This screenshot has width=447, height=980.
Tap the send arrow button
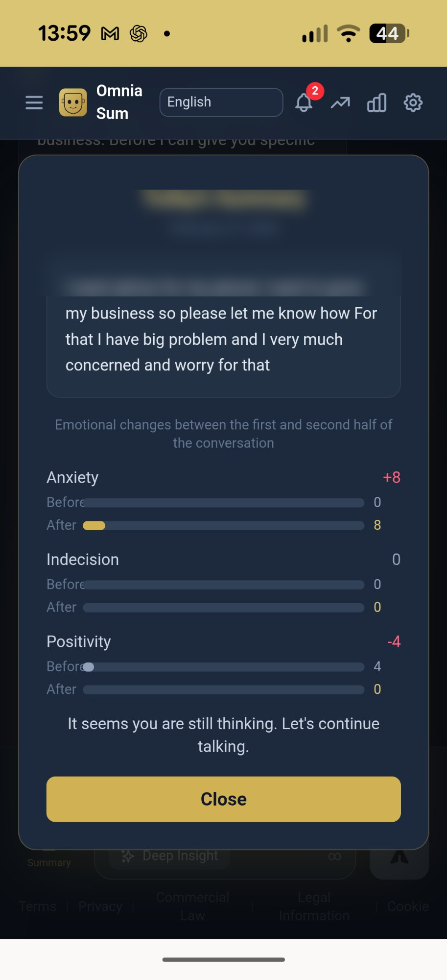point(400,858)
